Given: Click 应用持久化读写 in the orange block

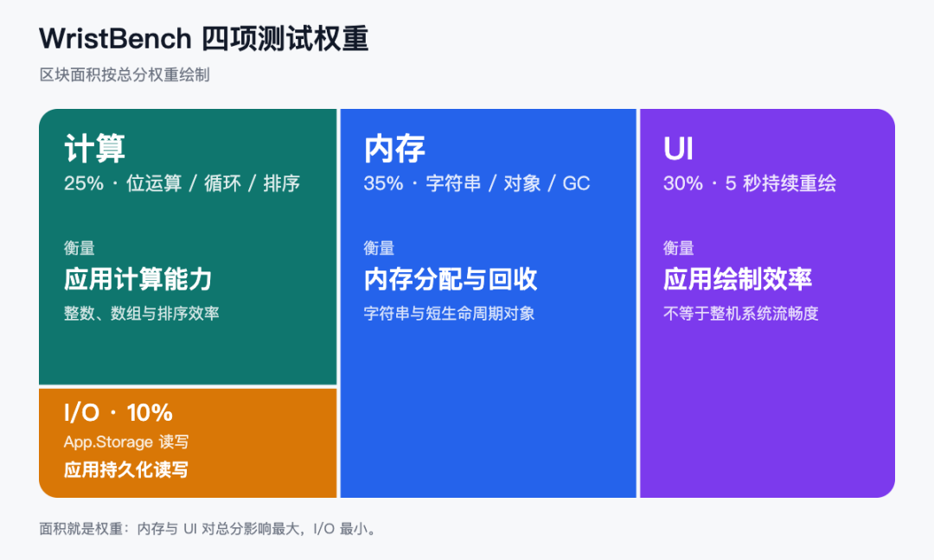Looking at the screenshot, I should [x=126, y=469].
